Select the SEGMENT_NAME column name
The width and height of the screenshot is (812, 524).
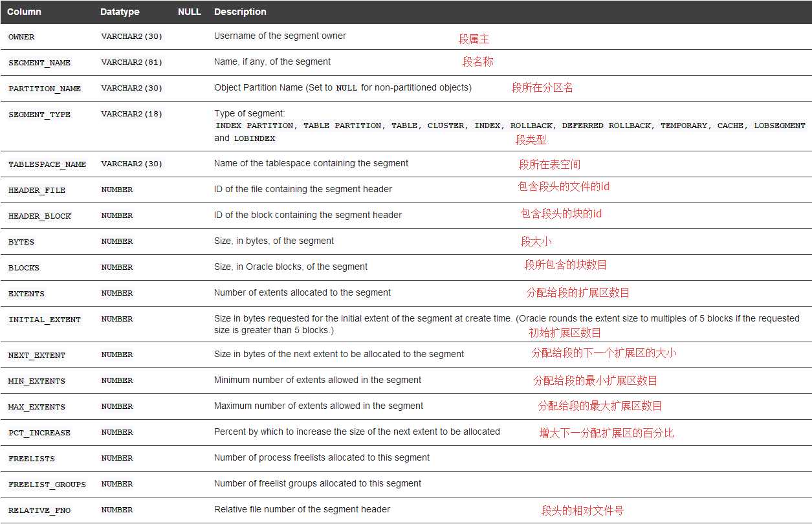39,63
